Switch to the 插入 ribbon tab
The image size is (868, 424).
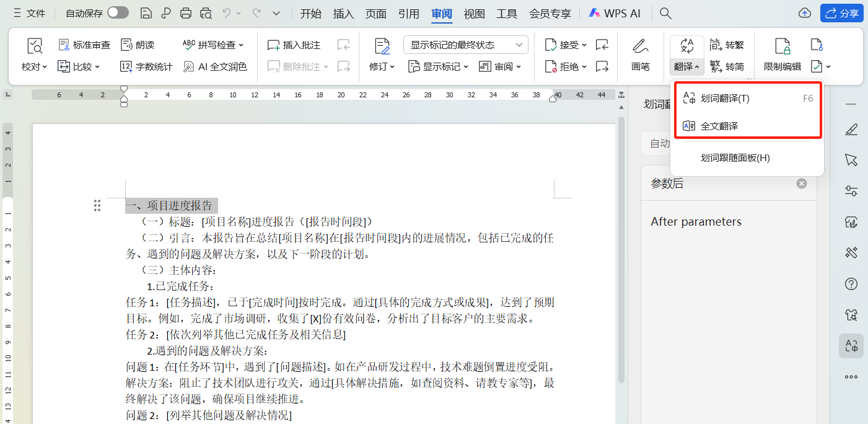click(x=343, y=13)
